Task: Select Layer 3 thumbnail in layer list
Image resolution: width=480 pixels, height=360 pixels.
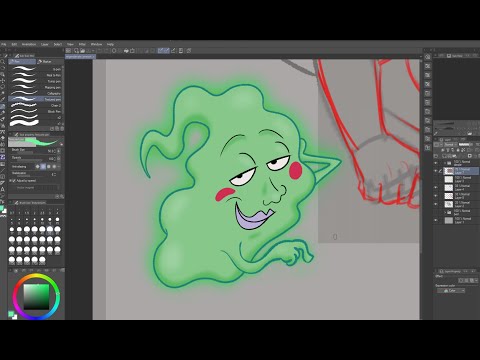Action: 449,196
